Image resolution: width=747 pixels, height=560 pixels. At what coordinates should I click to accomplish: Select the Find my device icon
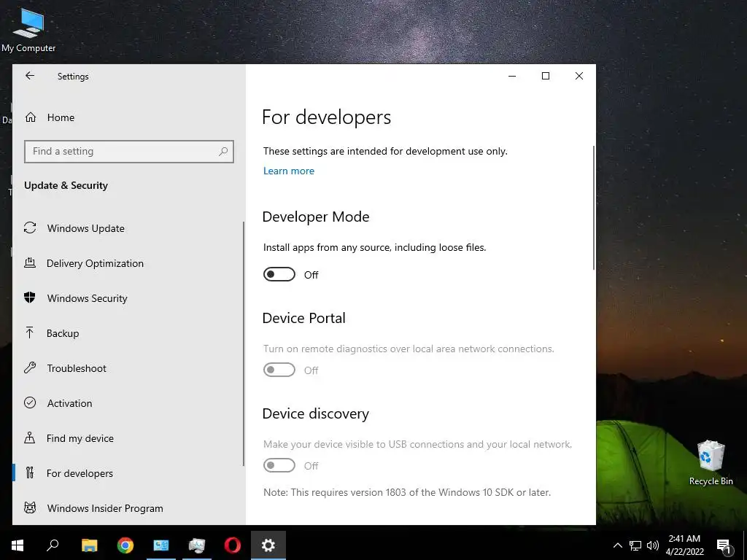(29, 437)
